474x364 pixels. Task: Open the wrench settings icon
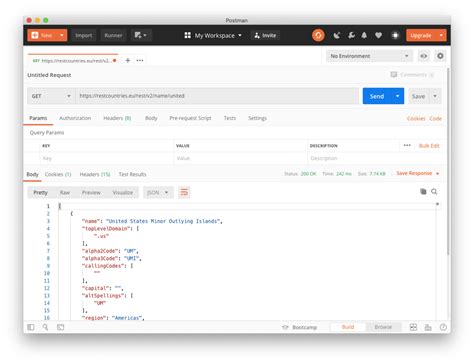point(351,35)
